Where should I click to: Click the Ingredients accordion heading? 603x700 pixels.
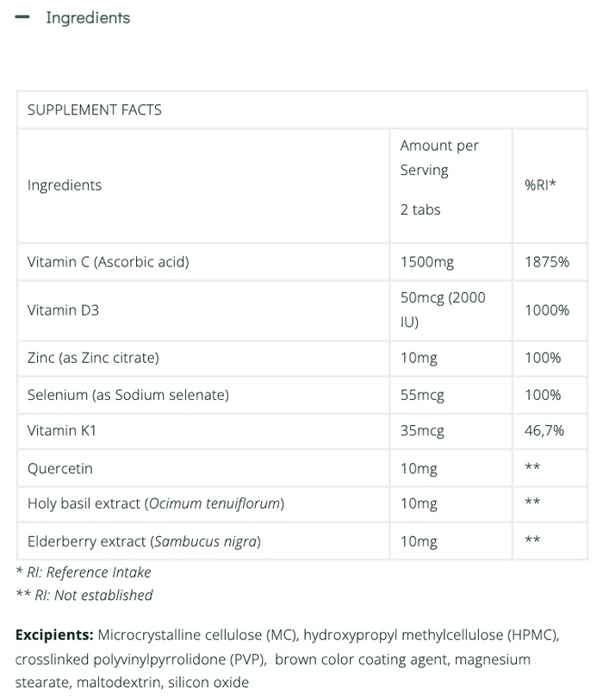tap(88, 18)
